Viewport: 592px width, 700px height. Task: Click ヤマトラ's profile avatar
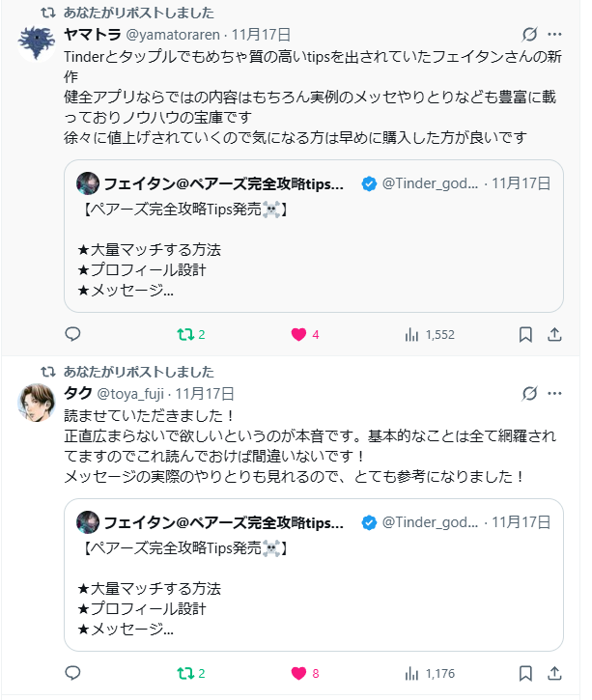(37, 42)
